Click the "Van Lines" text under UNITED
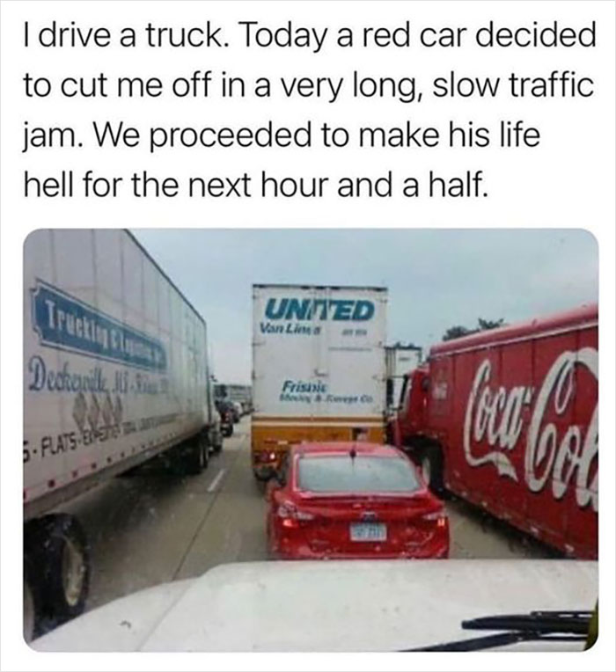This screenshot has width=616, height=672. click(292, 330)
